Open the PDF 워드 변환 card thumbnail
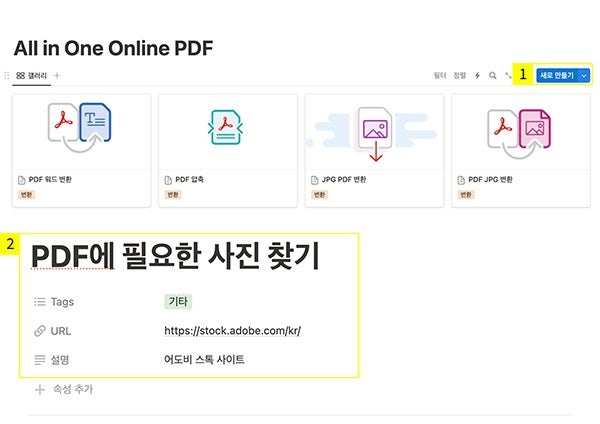The height and width of the screenshot is (424, 600). point(82,132)
